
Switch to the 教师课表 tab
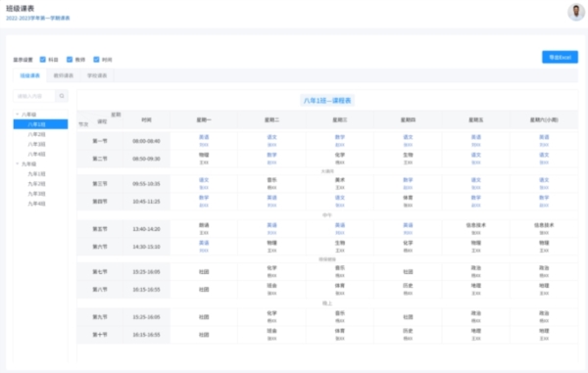(x=64, y=75)
